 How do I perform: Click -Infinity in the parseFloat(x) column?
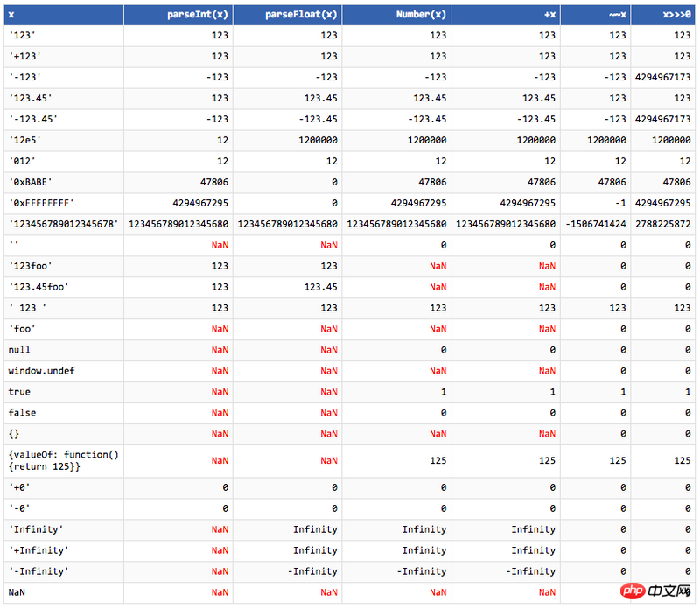(x=312, y=571)
